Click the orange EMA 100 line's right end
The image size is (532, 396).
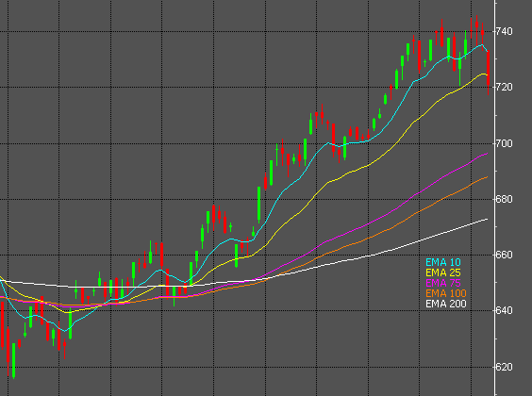coord(487,177)
